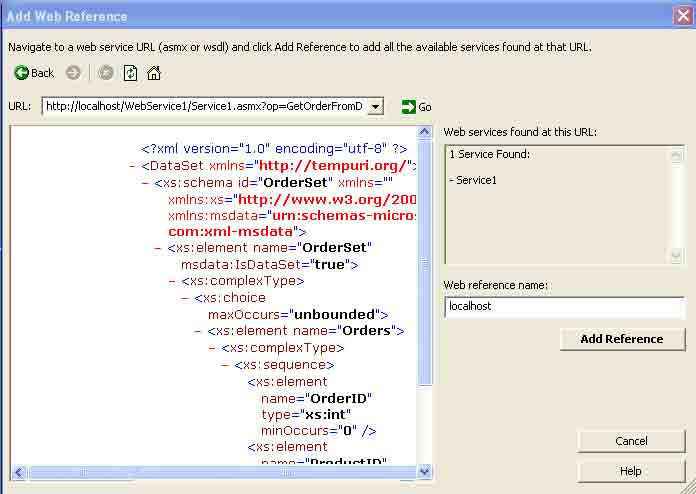Click the horizontal scrollbar left arrow

pyautogui.click(x=19, y=473)
